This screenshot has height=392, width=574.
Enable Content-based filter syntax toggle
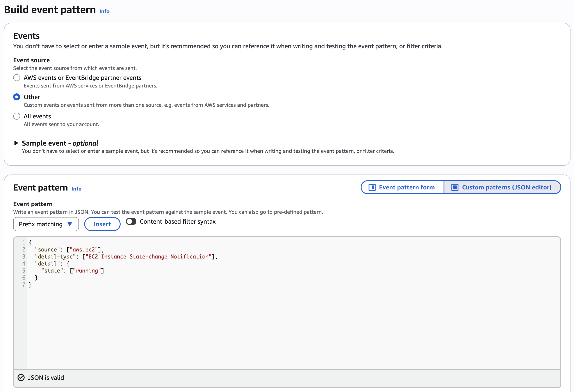pyautogui.click(x=131, y=222)
